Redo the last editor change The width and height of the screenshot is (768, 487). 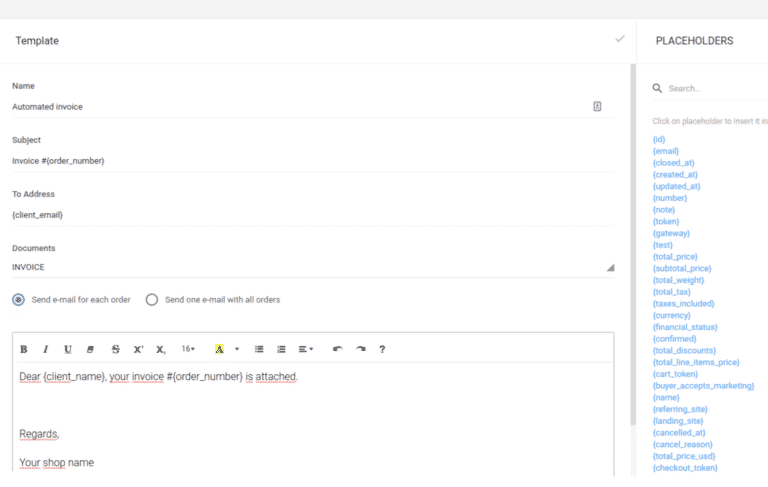point(361,349)
